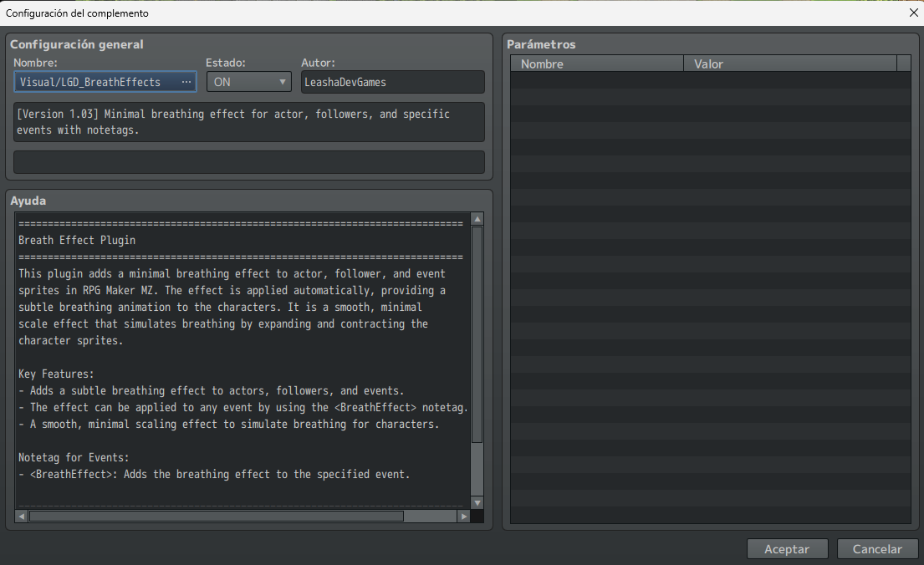Click the Autor field with LeashaDevGames
This screenshot has height=565, width=924.
click(x=392, y=82)
